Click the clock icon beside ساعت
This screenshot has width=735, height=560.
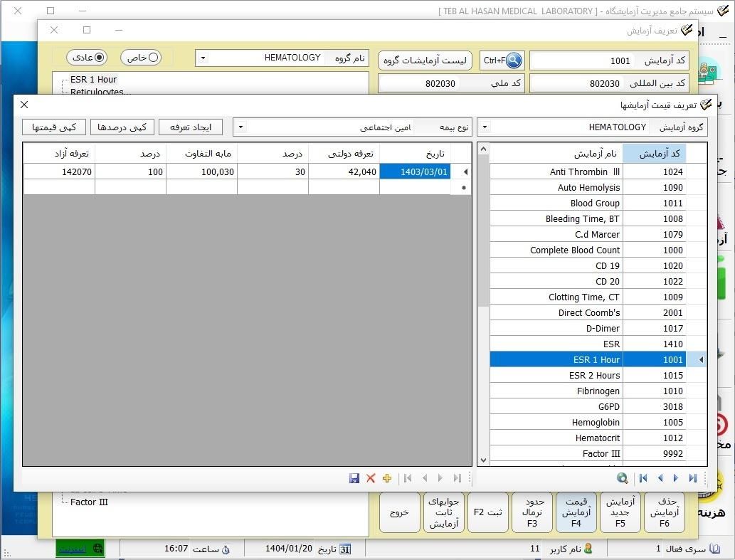point(226,549)
